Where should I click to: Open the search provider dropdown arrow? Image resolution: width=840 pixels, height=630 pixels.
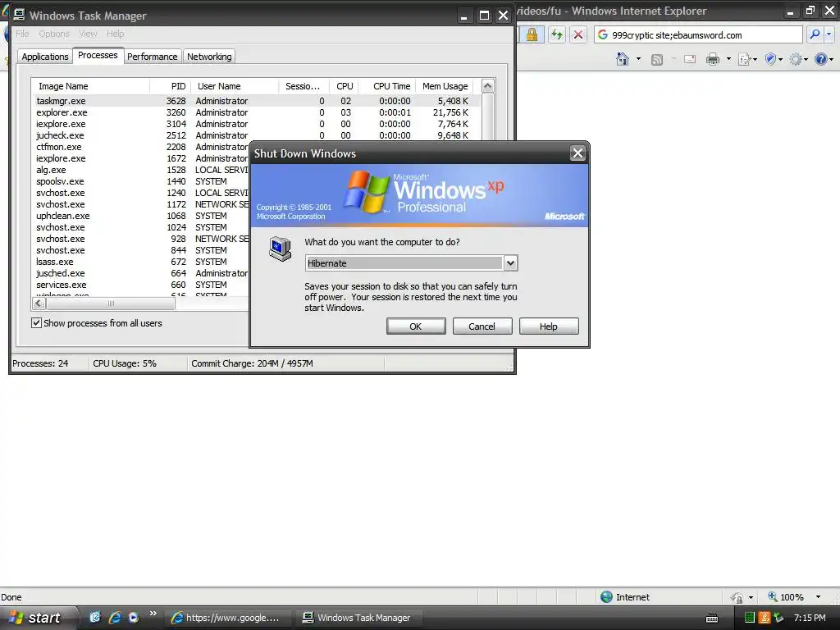829,34
